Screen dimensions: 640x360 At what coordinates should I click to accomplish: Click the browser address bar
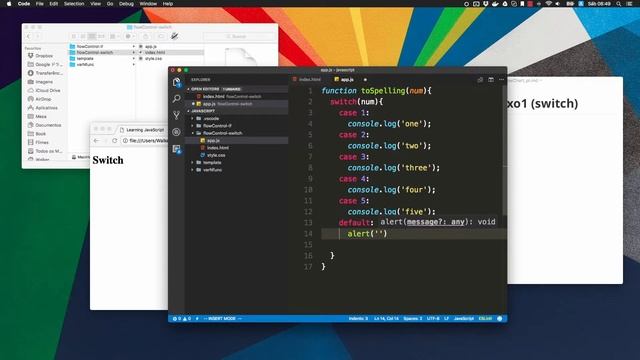(x=145, y=141)
